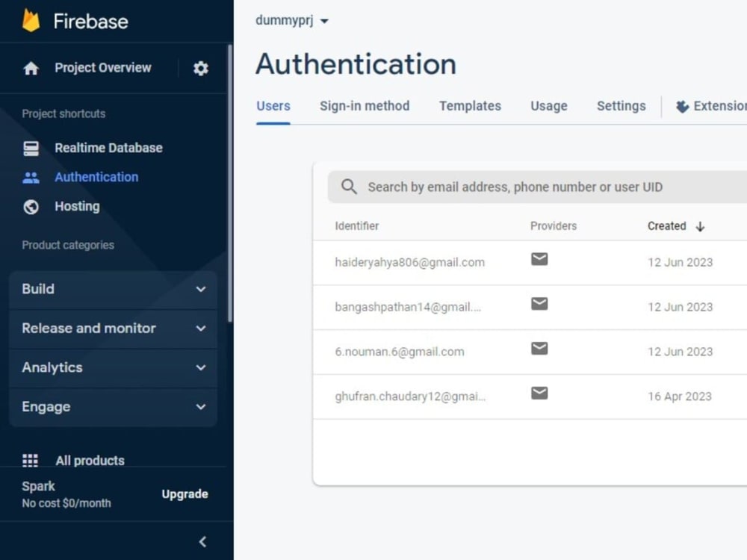Switch to the Users tab
The height and width of the screenshot is (560, 747).
point(273,106)
